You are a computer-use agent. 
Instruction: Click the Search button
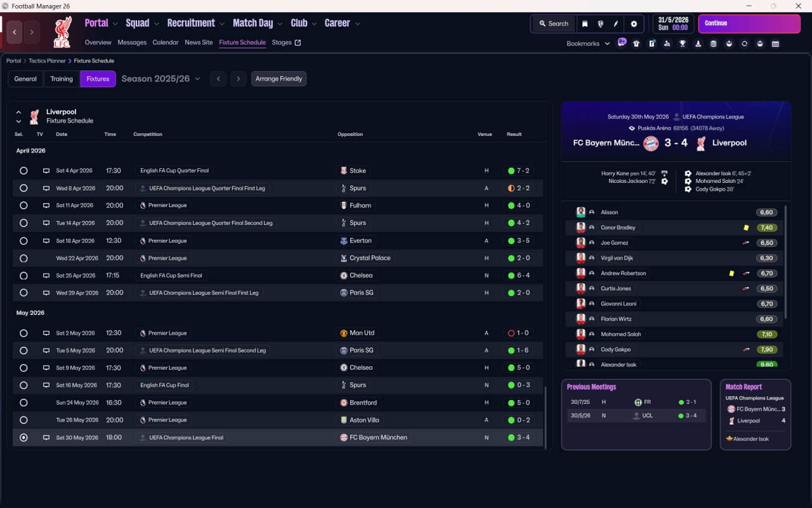coord(554,24)
